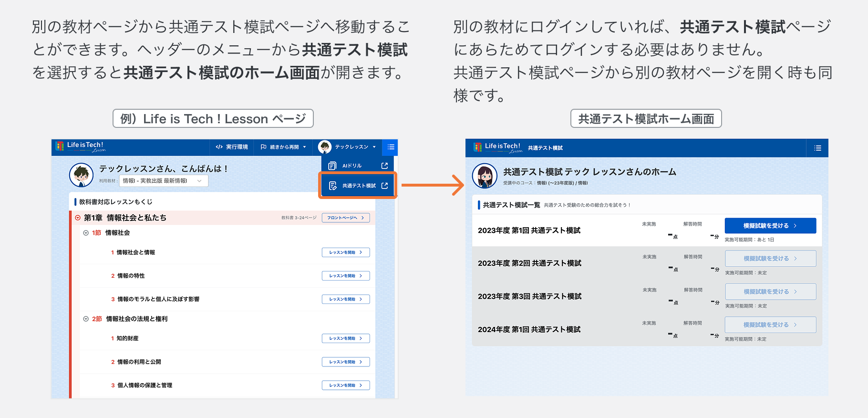The image size is (868, 418).
Task: Collapse the 第1章 情報社会と私たち chapter
Action: [x=78, y=218]
